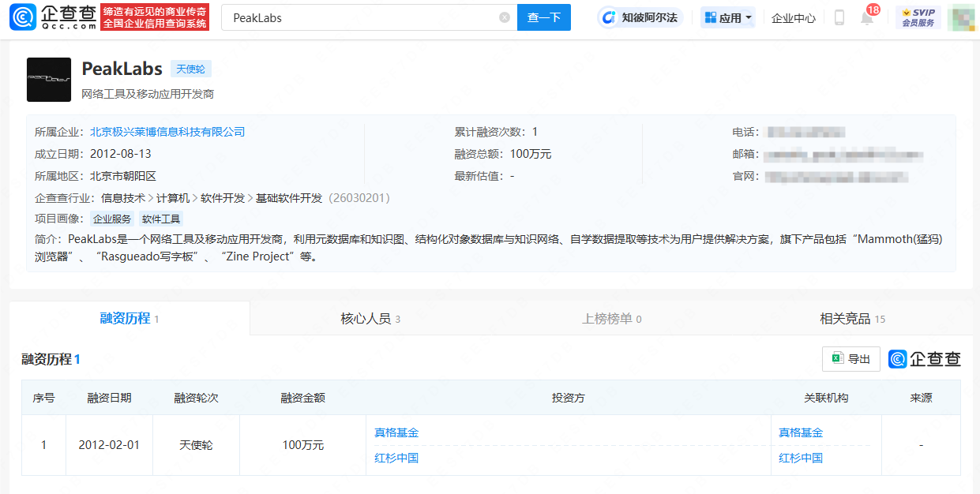
Task: Click the 100万元 amount in the table row
Action: [303, 445]
